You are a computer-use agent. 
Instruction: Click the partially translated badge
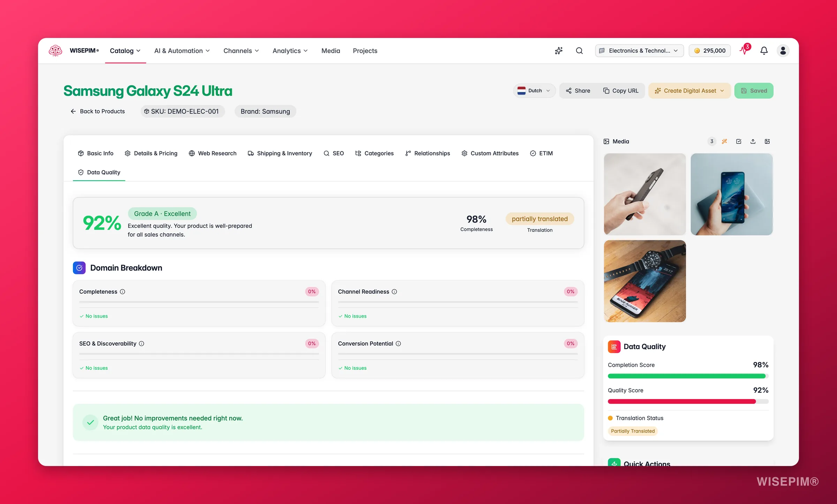coord(540,219)
